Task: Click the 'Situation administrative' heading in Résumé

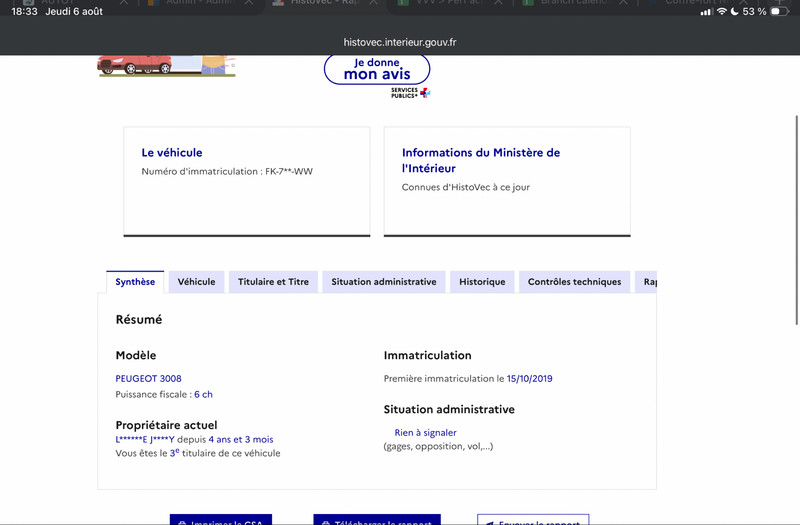Action: (x=449, y=409)
